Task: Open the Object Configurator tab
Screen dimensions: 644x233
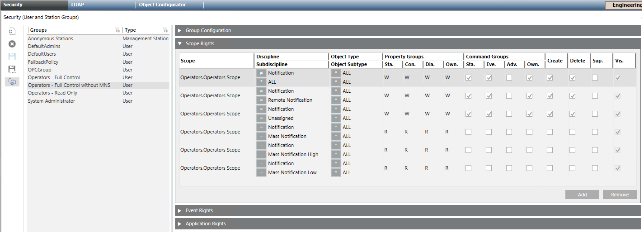Action: pyautogui.click(x=162, y=5)
